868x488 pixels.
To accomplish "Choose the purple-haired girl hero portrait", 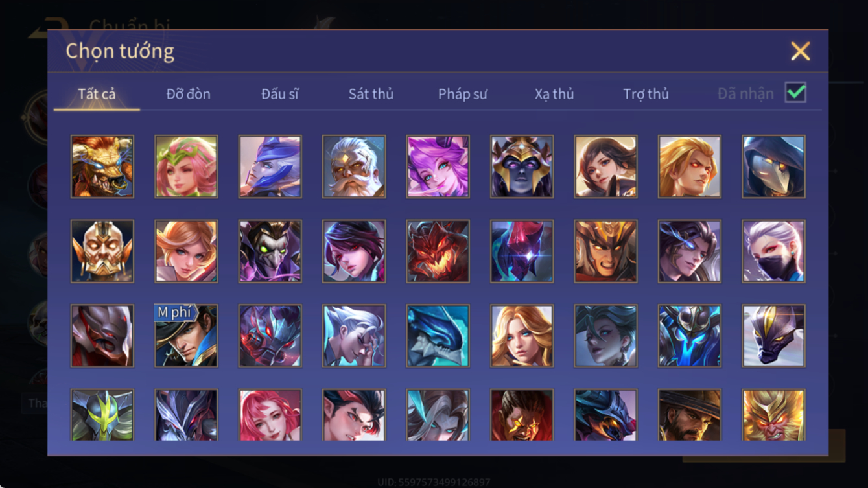I will point(438,167).
